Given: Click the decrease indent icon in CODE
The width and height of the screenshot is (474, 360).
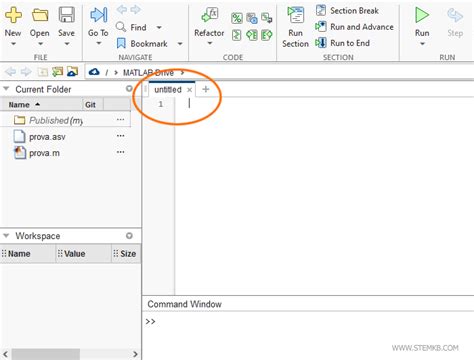Looking at the screenshot, I should pos(252,35).
